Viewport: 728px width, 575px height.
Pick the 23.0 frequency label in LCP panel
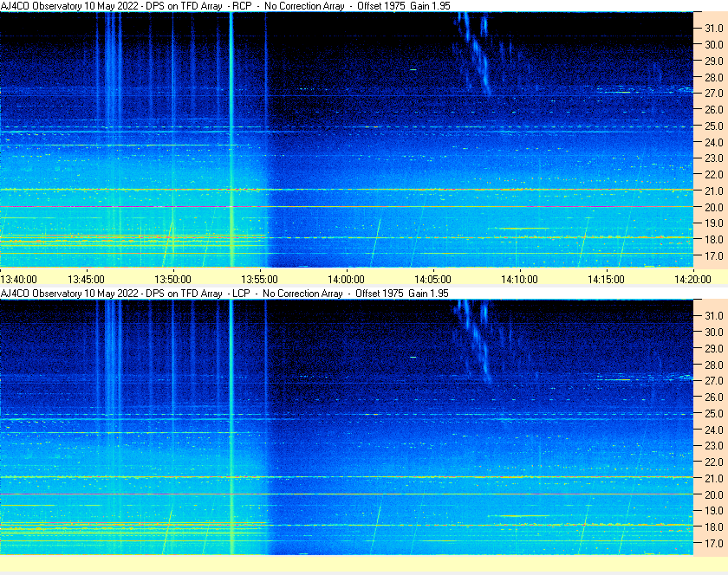(714, 446)
